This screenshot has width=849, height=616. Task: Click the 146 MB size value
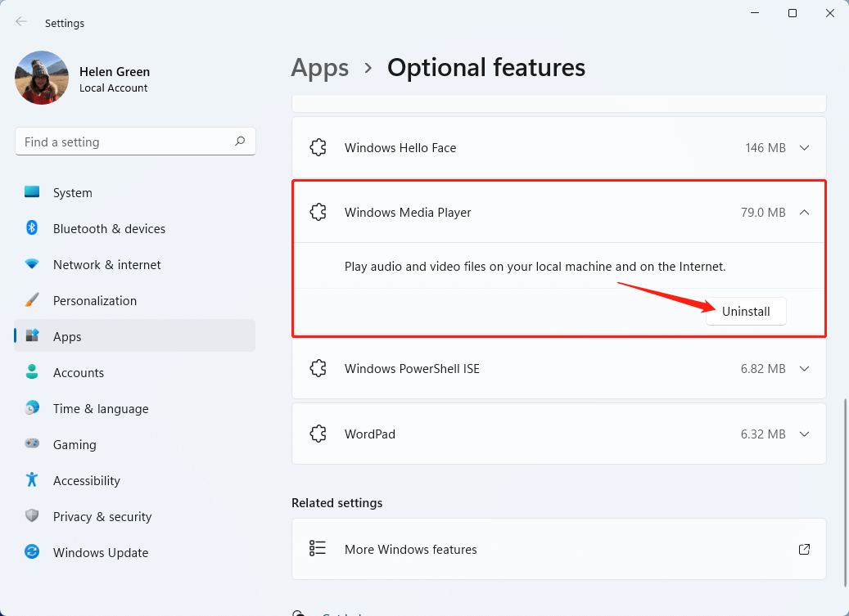[765, 147]
